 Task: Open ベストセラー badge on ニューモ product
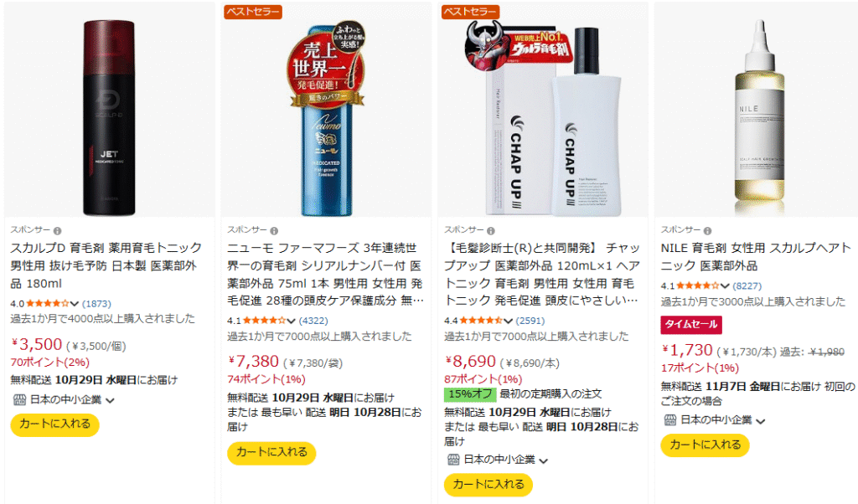coord(253,12)
